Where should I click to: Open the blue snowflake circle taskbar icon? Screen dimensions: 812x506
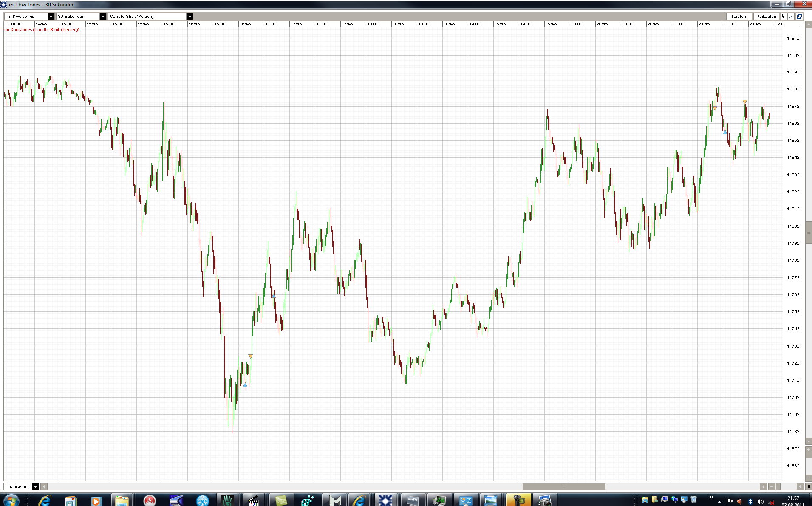[x=202, y=500]
